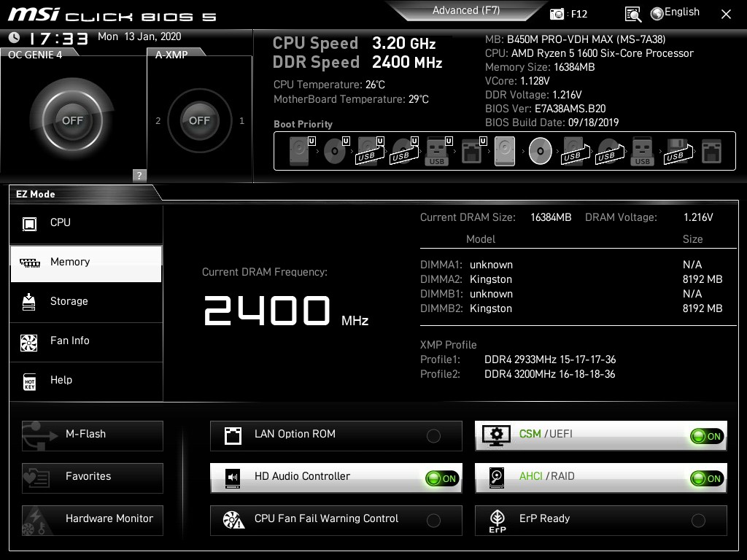This screenshot has height=560, width=747.
Task: Select the UEFI USB key boot device
Action: (x=438, y=151)
